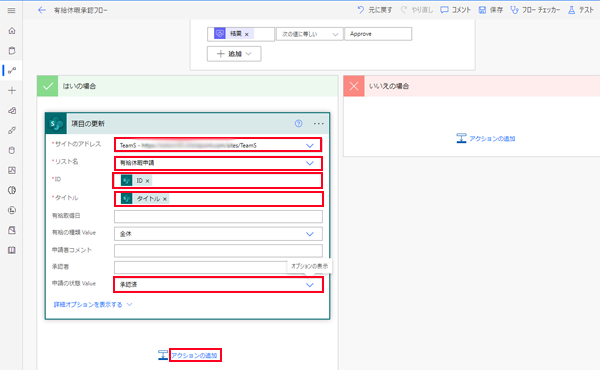Click the 追加 add condition button
The height and width of the screenshot is (370, 600).
234,54
